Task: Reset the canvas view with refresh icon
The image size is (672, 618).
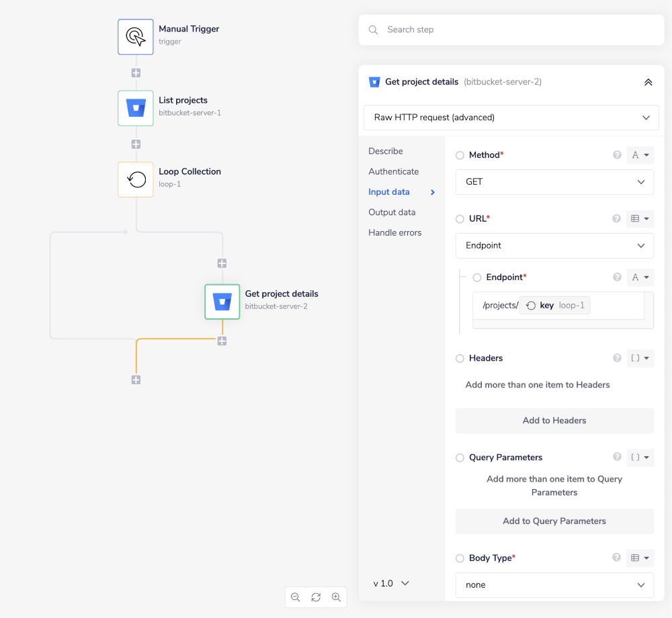Action: (316, 597)
